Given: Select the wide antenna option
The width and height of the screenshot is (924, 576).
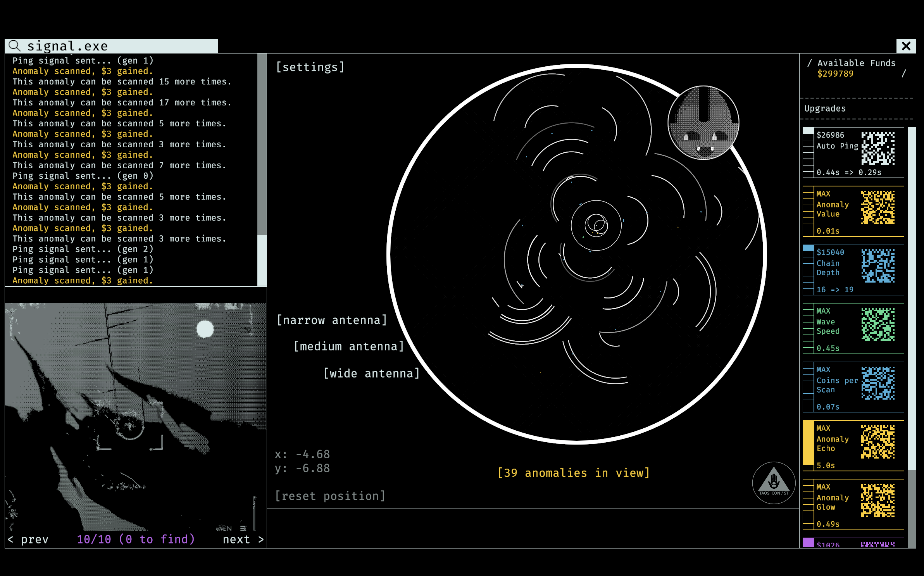Looking at the screenshot, I should pyautogui.click(x=372, y=373).
